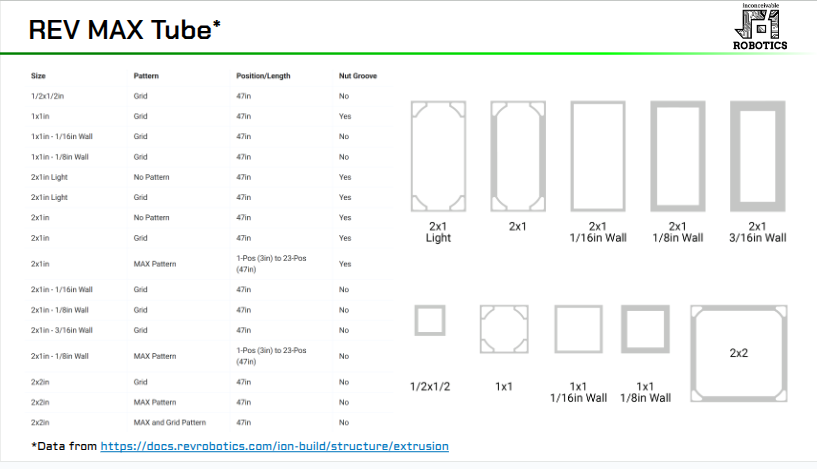Click the 2x1 3/16in Wall tube profile

pos(757,156)
